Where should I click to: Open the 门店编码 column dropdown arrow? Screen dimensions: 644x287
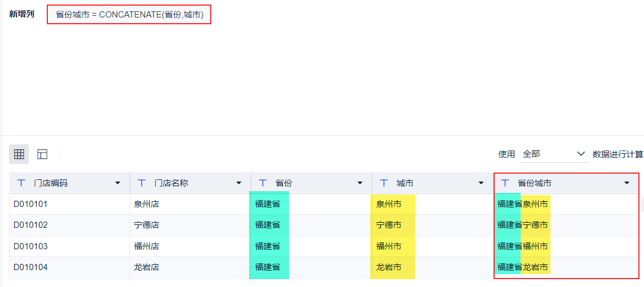pyautogui.click(x=118, y=183)
